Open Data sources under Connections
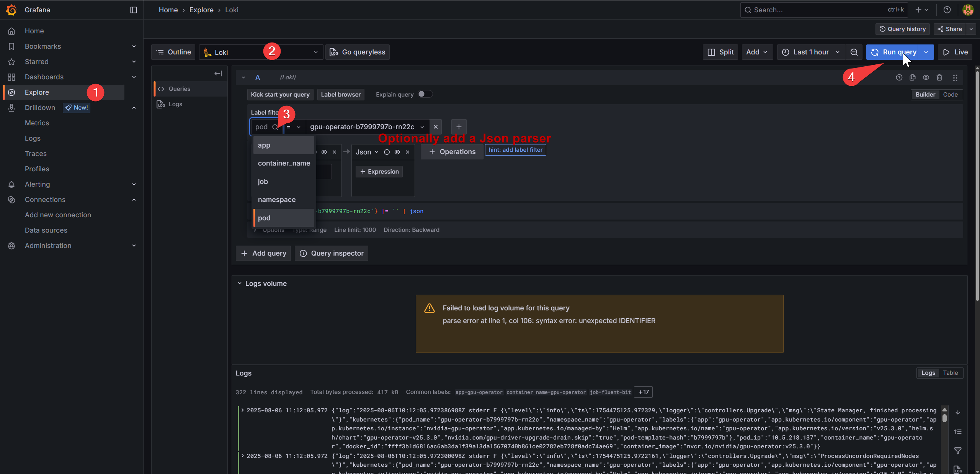The width and height of the screenshot is (980, 474). (46, 230)
